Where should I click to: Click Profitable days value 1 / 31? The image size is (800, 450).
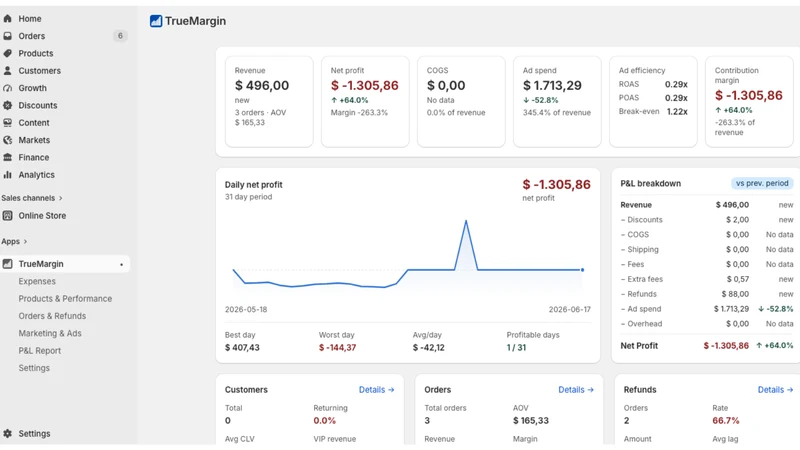pos(516,347)
